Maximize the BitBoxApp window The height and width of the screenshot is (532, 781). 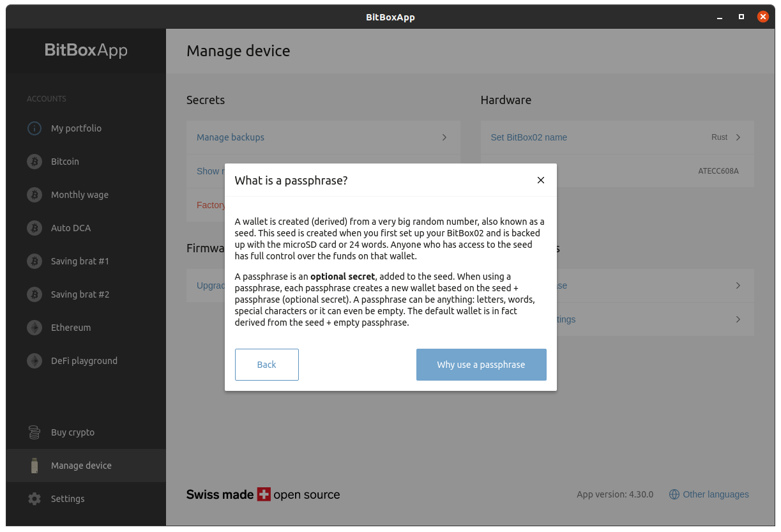pyautogui.click(x=741, y=17)
